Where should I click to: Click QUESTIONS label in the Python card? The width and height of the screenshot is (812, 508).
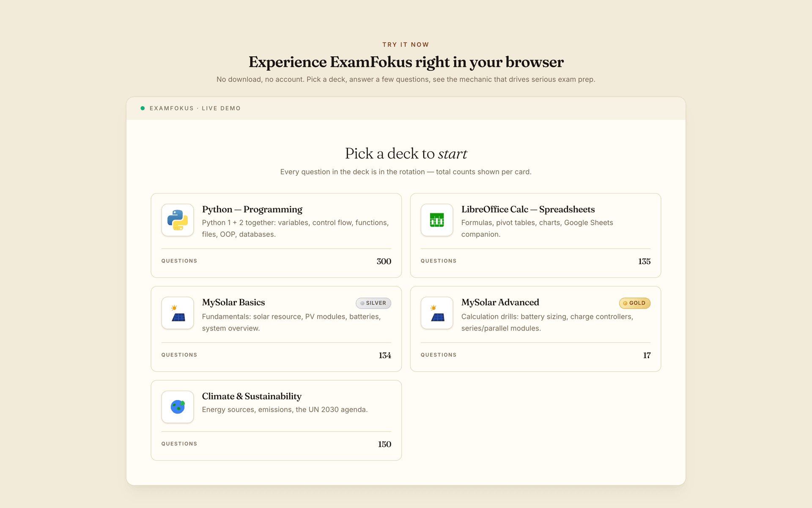click(x=179, y=261)
